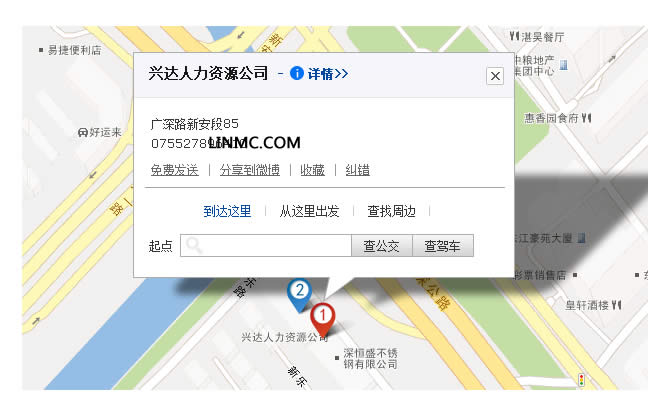This screenshot has height=416, width=670.
Task: Focus the 起点 start point input field
Action: click(x=266, y=246)
